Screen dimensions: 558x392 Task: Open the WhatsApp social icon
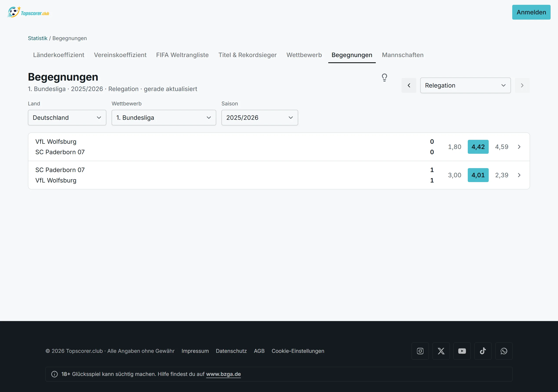pyautogui.click(x=504, y=351)
